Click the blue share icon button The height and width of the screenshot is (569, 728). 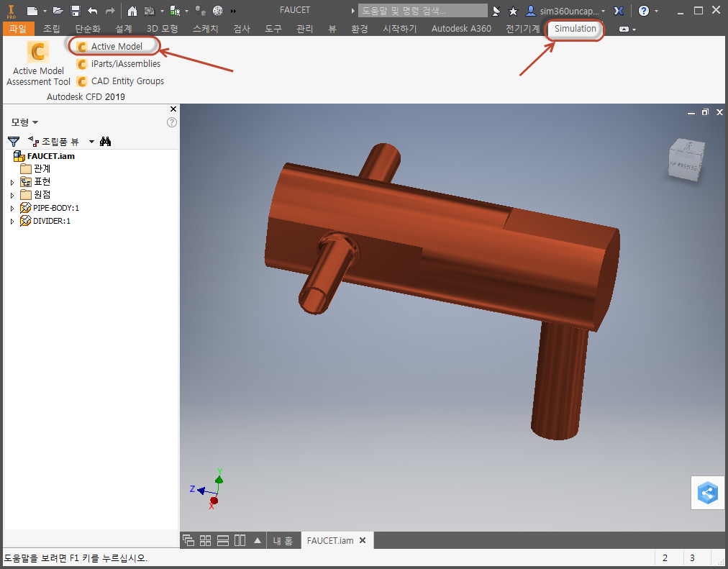(708, 493)
